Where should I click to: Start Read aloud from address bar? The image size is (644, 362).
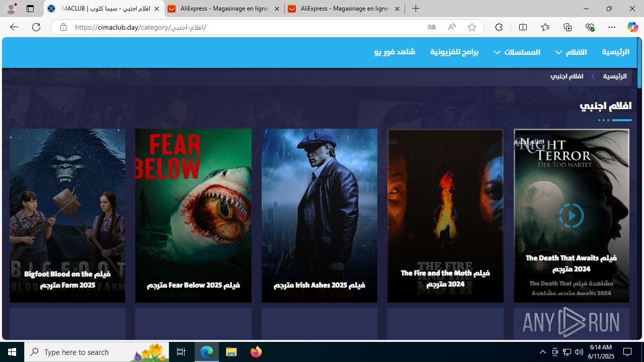click(x=452, y=27)
